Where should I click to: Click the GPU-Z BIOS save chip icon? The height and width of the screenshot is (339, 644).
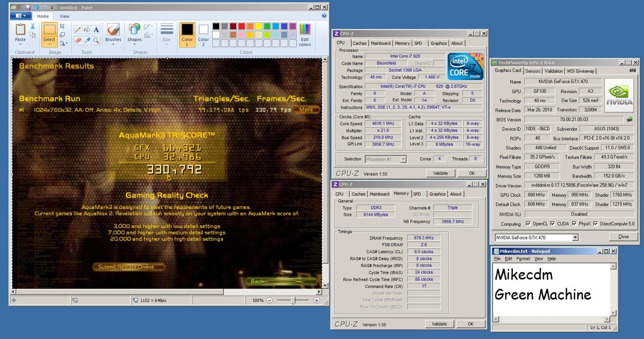[x=630, y=119]
